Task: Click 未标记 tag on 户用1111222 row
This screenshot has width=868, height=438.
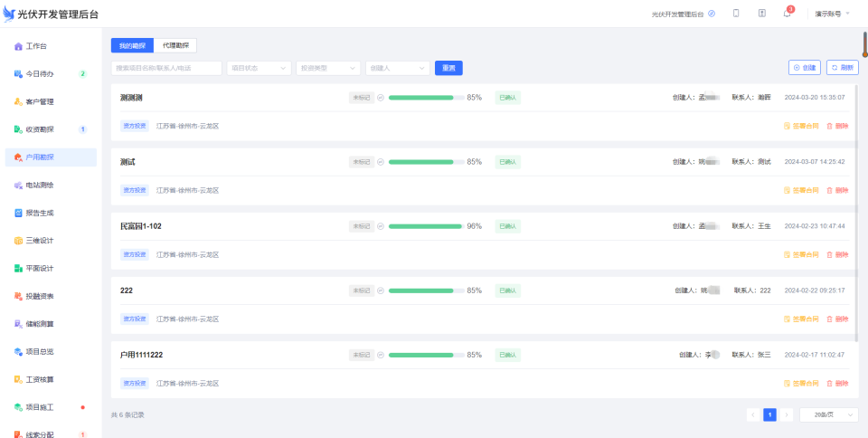Action: (362, 355)
